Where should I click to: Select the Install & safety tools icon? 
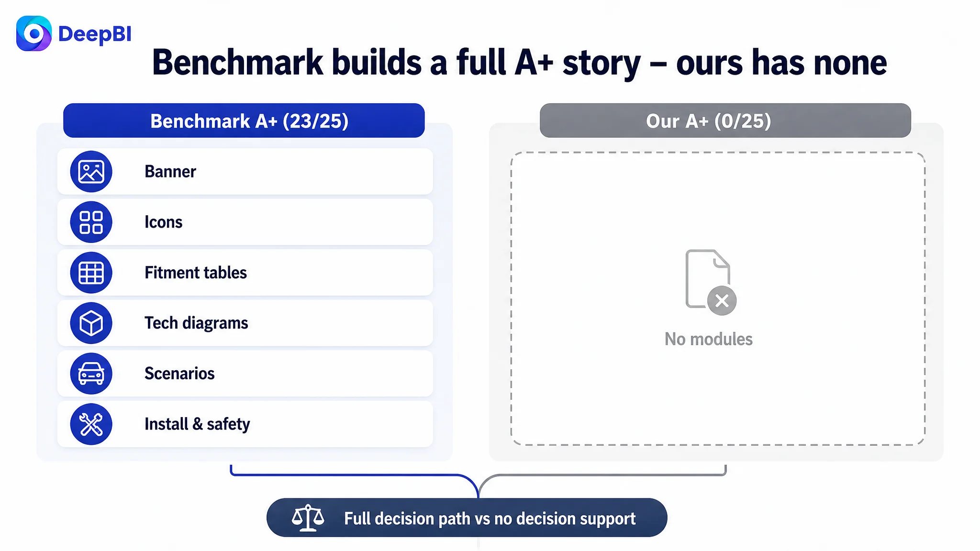[x=91, y=424]
